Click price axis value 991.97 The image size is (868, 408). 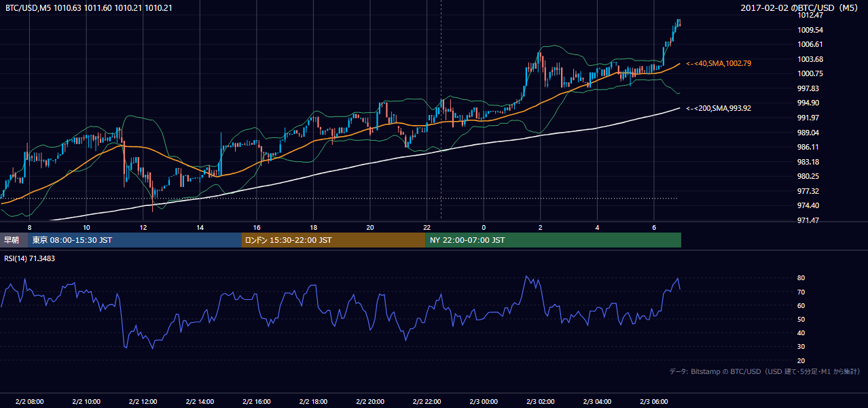point(809,118)
